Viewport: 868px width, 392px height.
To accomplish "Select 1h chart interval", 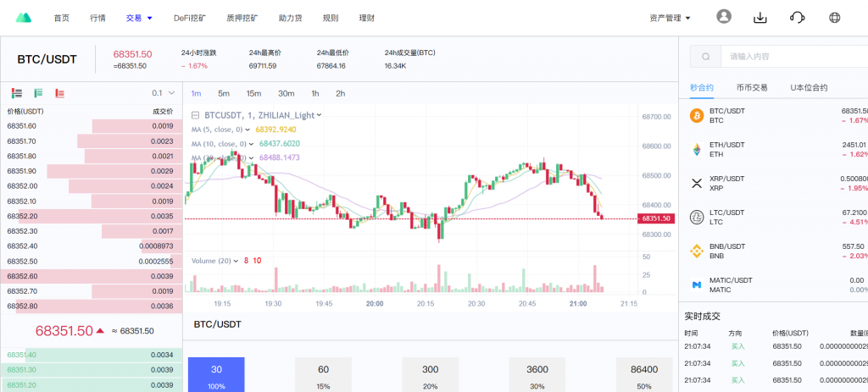I will pyautogui.click(x=315, y=93).
